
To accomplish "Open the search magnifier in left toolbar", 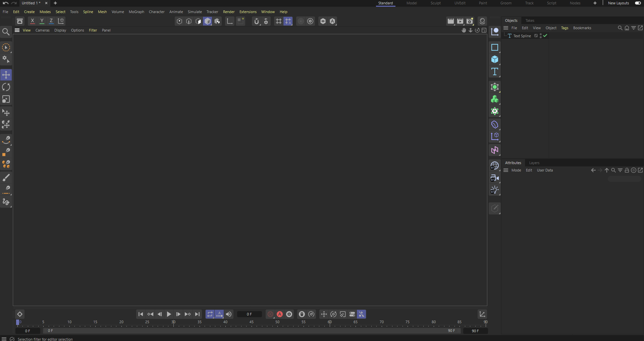I will (x=6, y=32).
